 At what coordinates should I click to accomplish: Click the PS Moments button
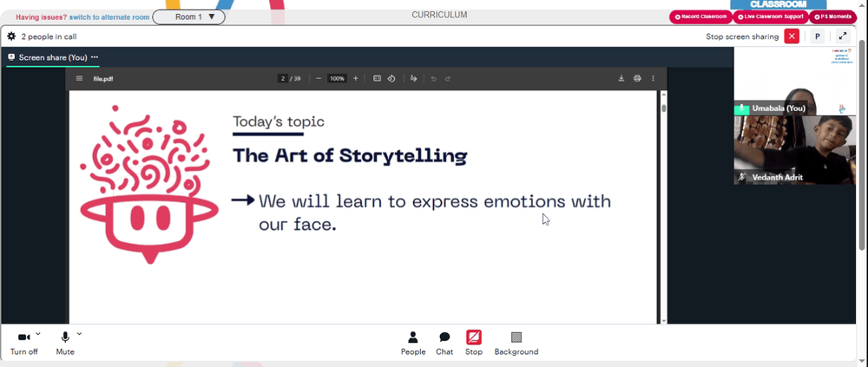[x=833, y=16]
